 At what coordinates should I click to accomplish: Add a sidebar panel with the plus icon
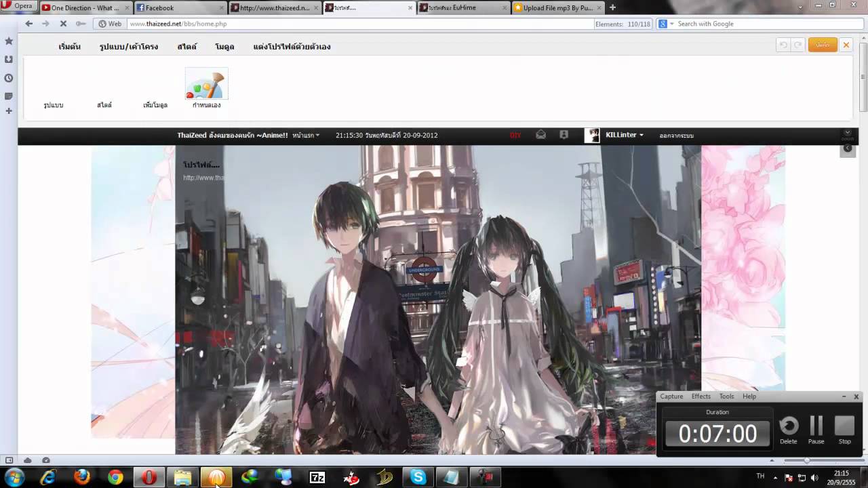click(x=9, y=110)
